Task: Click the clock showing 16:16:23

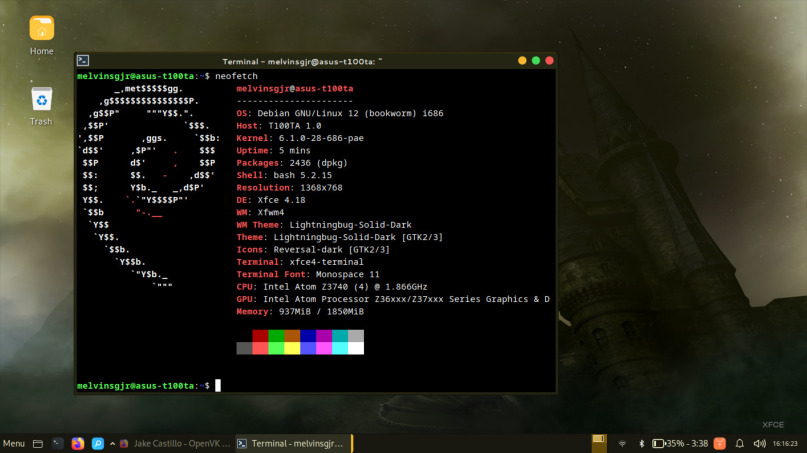Action: [x=784, y=443]
